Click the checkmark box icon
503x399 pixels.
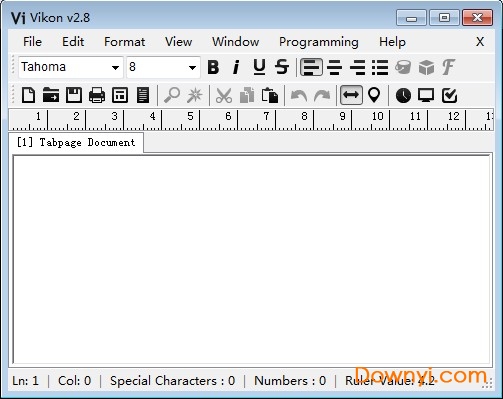tap(449, 95)
